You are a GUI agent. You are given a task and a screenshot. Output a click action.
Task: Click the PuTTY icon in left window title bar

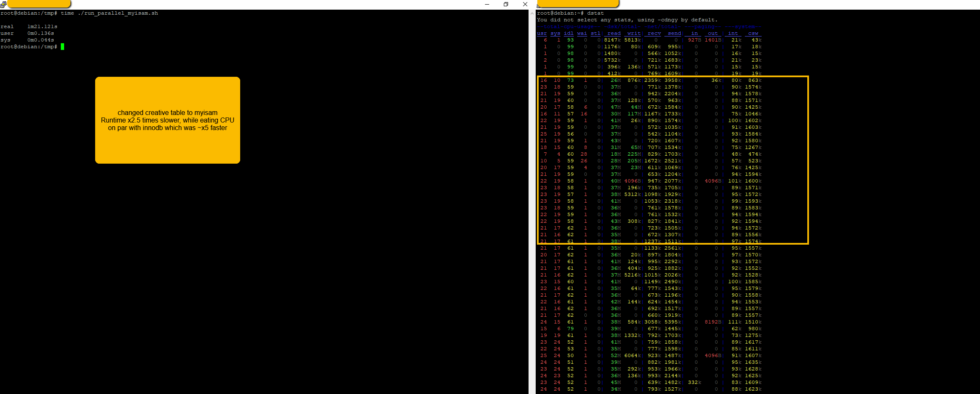pos(3,4)
